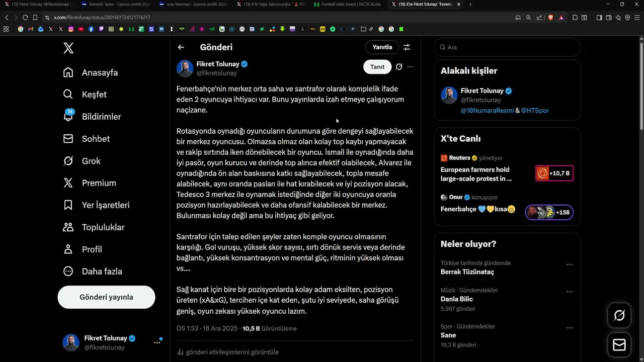Screen dimensions: 644x362
Task: Click Grok explain icon on the post
Action: pyautogui.click(x=399, y=67)
